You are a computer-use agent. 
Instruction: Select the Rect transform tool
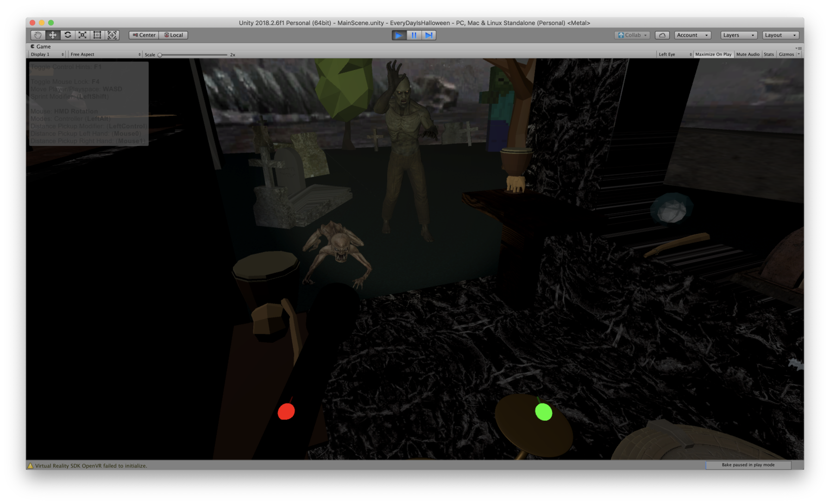(97, 35)
